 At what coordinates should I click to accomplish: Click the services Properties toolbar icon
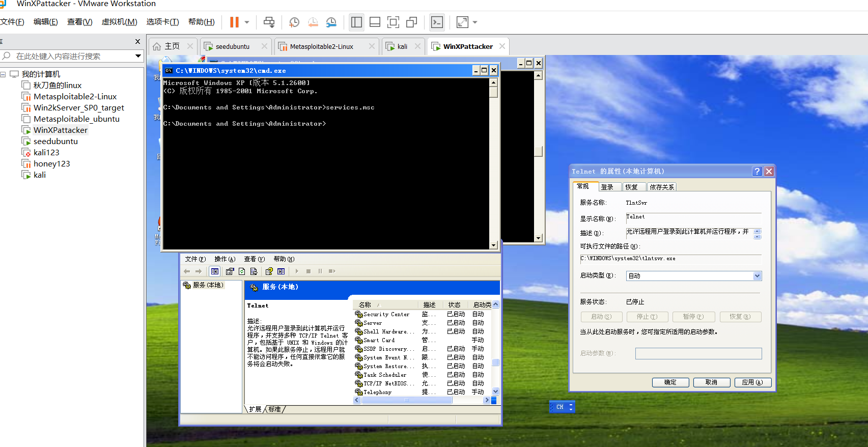[230, 271]
